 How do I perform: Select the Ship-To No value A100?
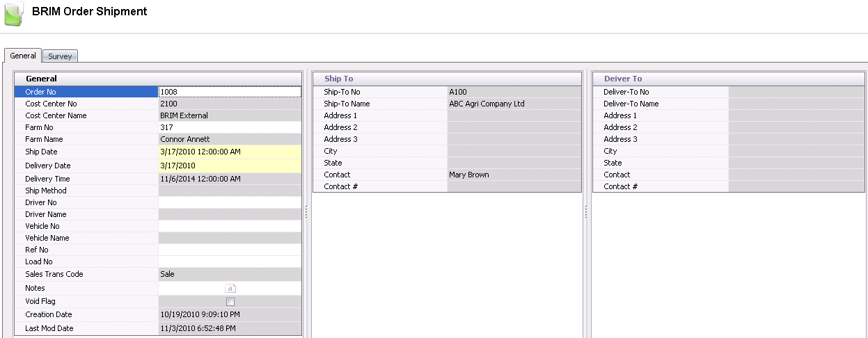(x=514, y=92)
